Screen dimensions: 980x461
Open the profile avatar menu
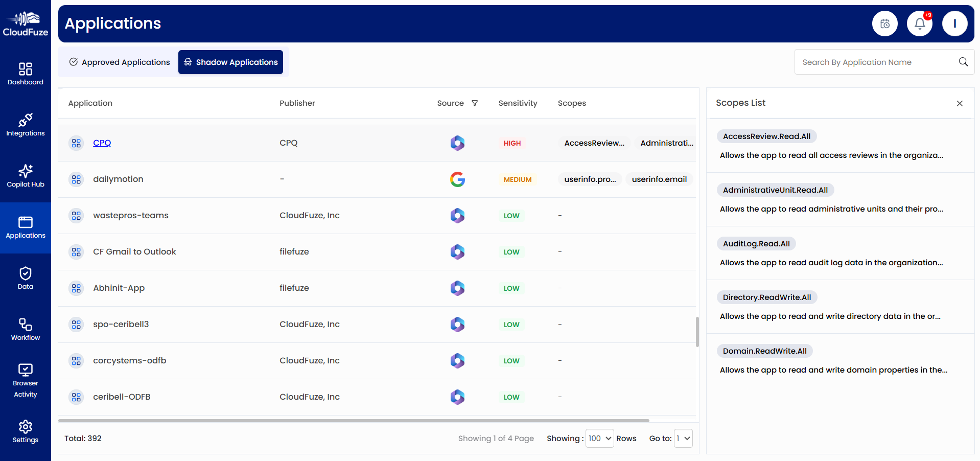point(954,23)
